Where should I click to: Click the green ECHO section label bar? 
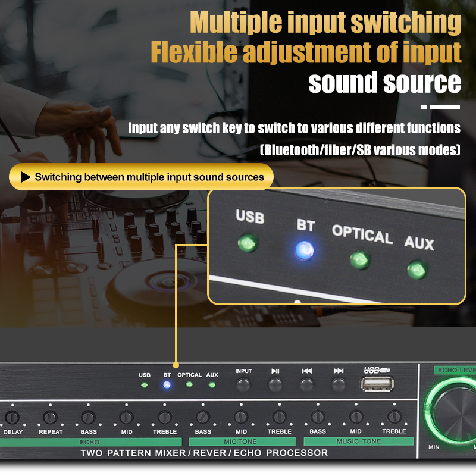pyautogui.click(x=91, y=441)
